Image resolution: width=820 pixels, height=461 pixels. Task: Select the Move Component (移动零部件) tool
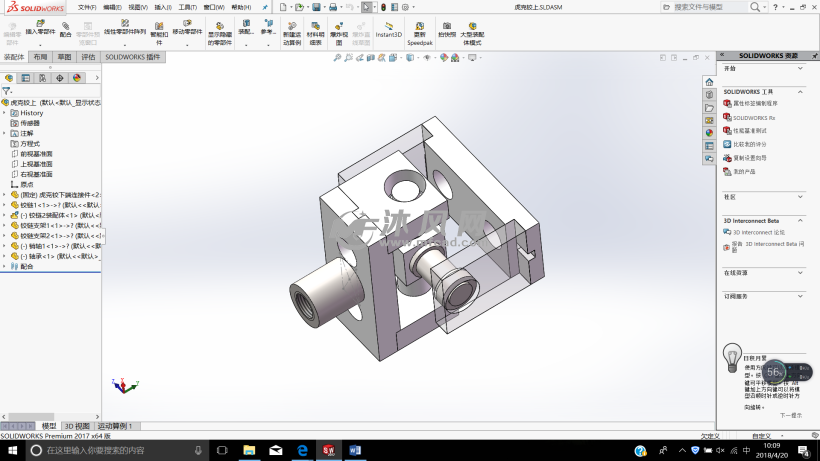point(187,28)
